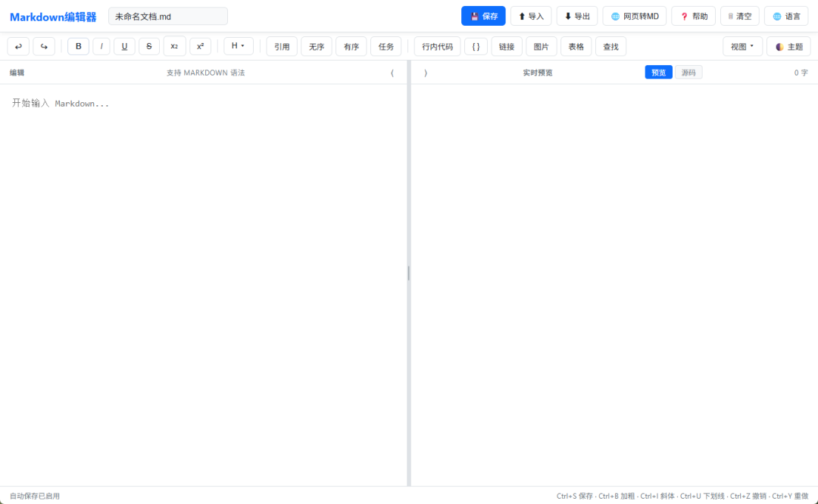Screen dimensions: 818x504
Task: Insert subscript with x₂ button
Action: point(174,46)
